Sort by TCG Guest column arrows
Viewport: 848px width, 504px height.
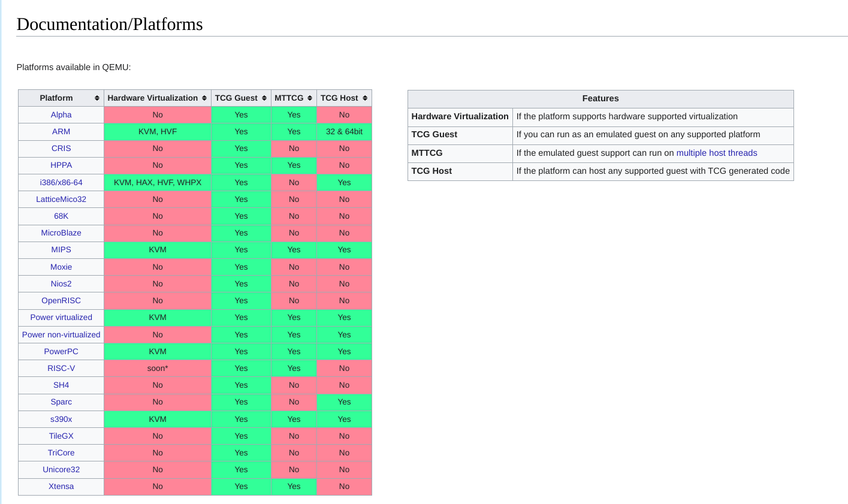tap(264, 98)
